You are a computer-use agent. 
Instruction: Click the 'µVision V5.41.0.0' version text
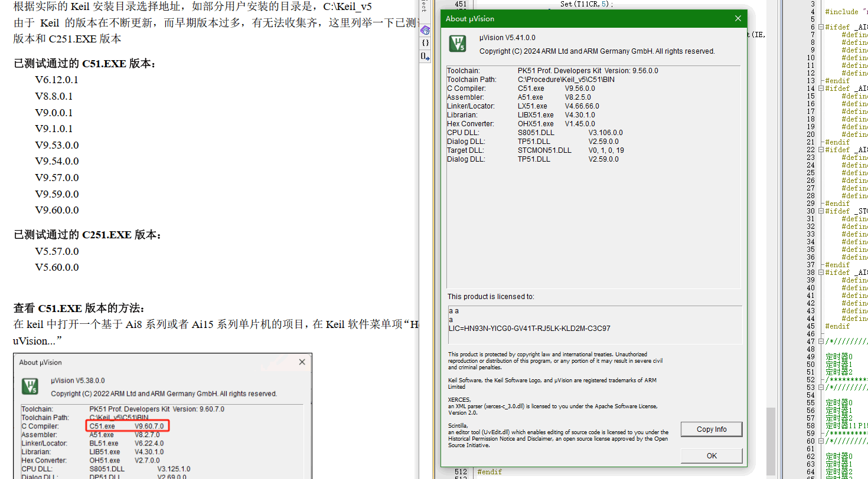click(507, 38)
